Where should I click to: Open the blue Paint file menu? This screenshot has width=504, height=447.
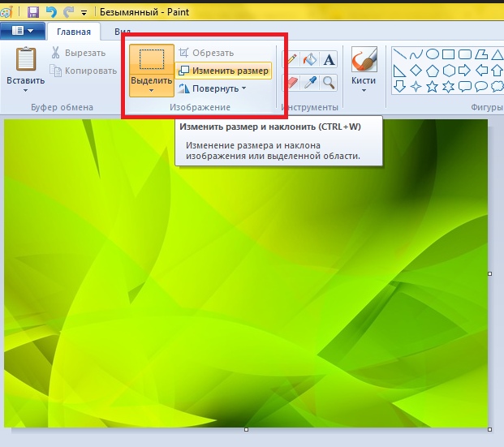[22, 32]
